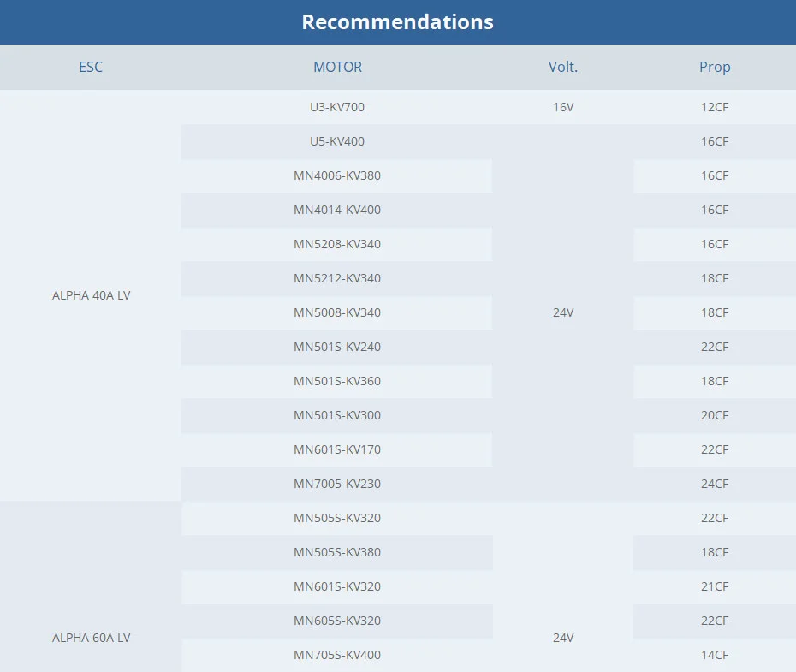Click the ALPHA 40A LV ESC cell

[x=91, y=295]
